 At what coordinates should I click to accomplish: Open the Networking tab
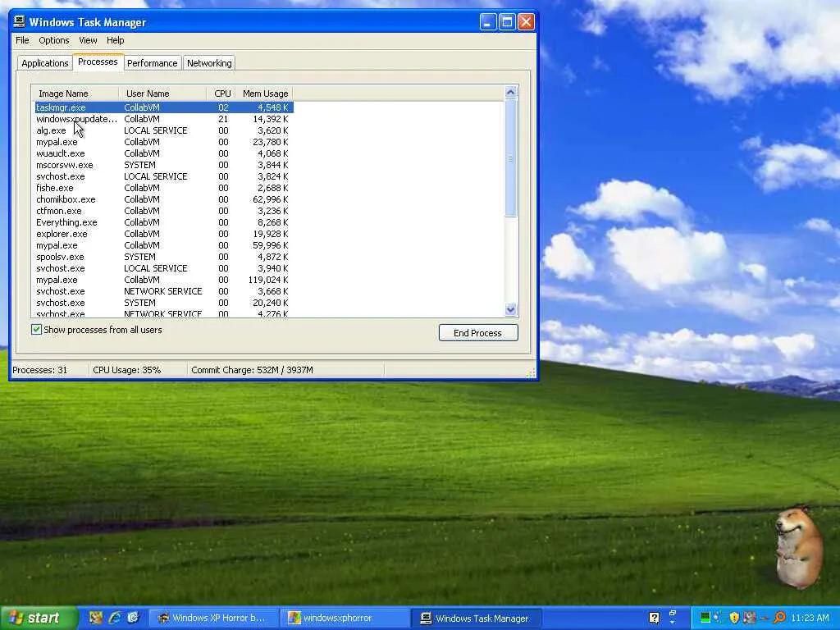[209, 63]
